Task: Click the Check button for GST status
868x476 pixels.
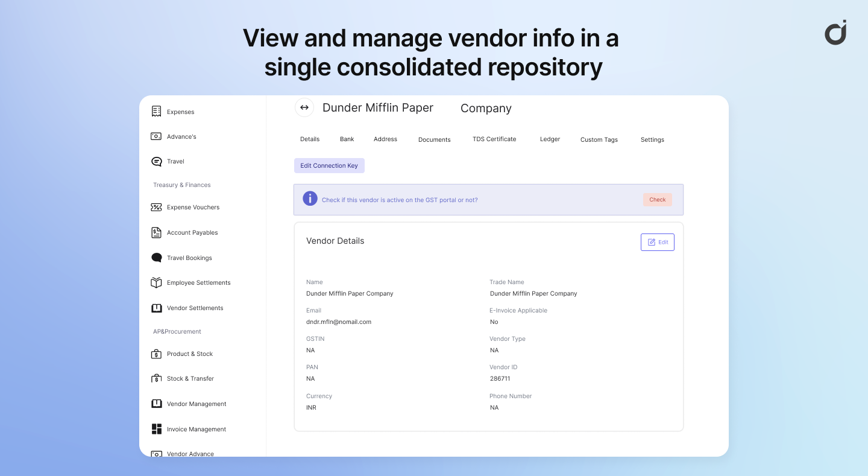Action: (x=658, y=200)
